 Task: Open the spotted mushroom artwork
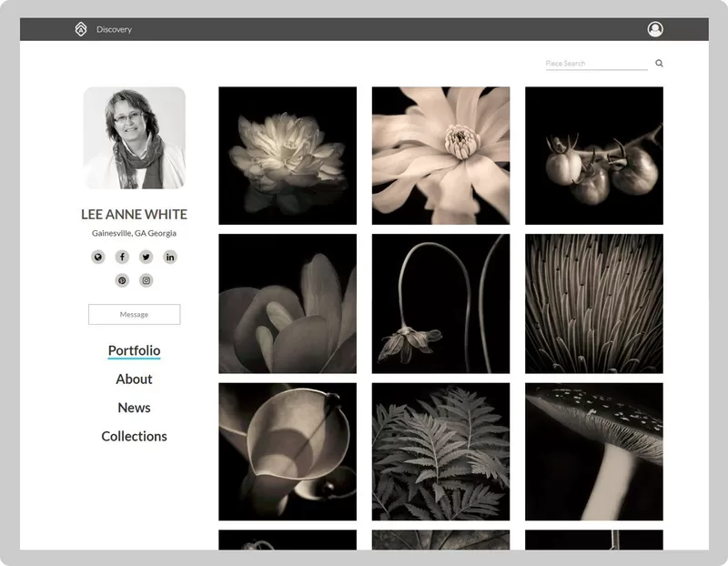(594, 451)
